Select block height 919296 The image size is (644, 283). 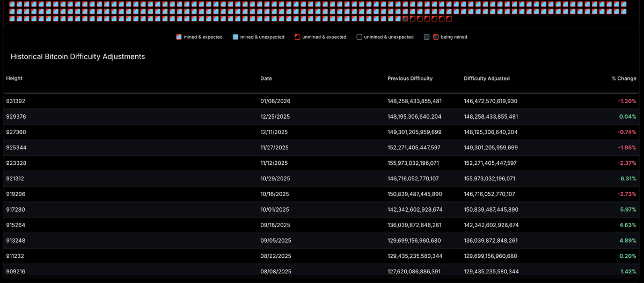click(16, 194)
